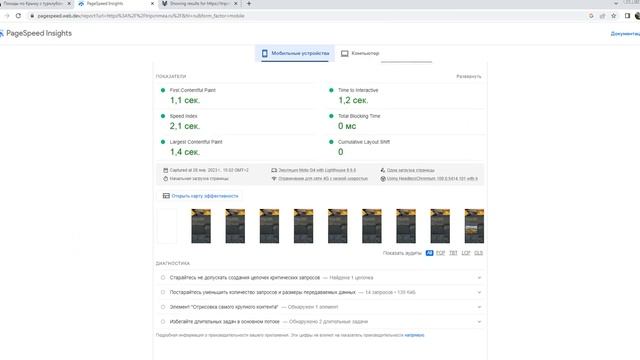The image size is (640, 360).
Task: Click the blank first filmstrip frame
Action: 167,226
